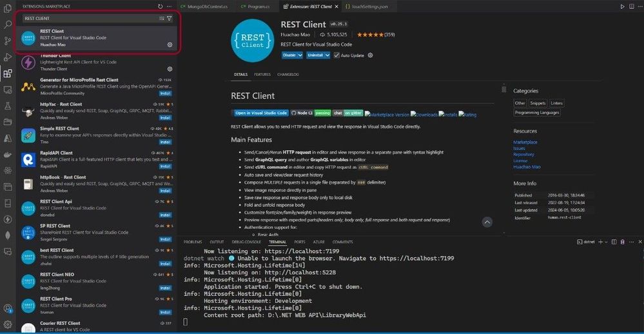Viewport: 644px width, 334px height.
Task: Click the Huachao Mao publisher name in header
Action: point(295,35)
